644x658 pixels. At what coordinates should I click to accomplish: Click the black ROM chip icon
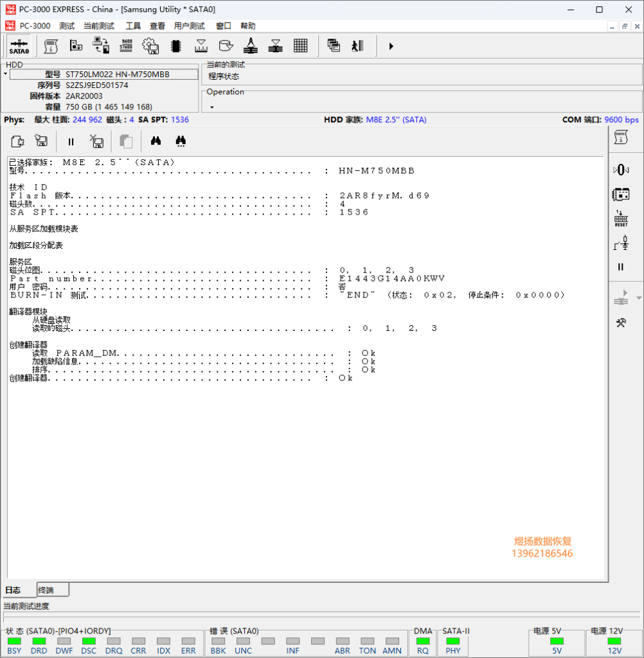[176, 46]
